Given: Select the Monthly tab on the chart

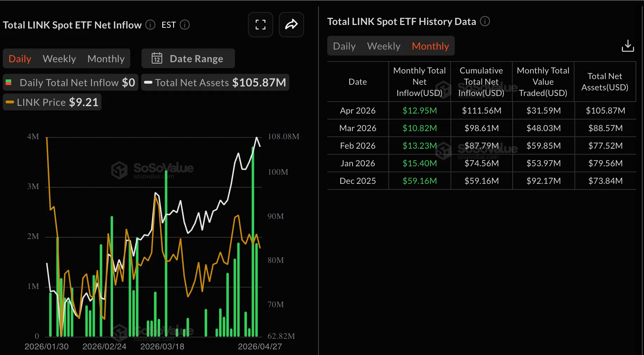Looking at the screenshot, I should pos(106,58).
